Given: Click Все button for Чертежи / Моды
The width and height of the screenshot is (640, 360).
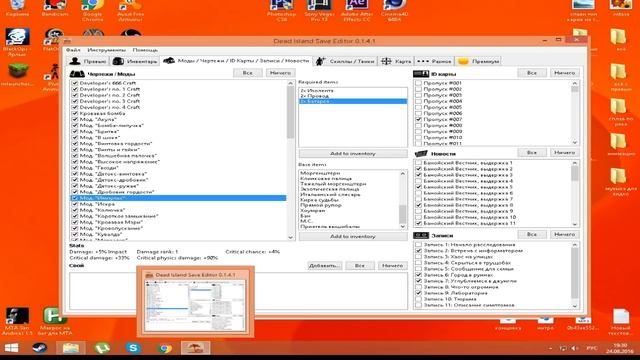Looking at the screenshot, I should point(248,73).
